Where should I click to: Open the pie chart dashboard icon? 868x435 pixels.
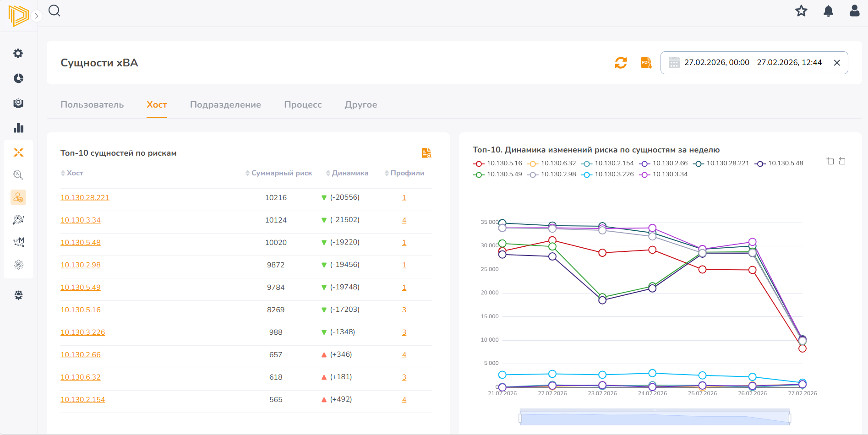coord(18,78)
